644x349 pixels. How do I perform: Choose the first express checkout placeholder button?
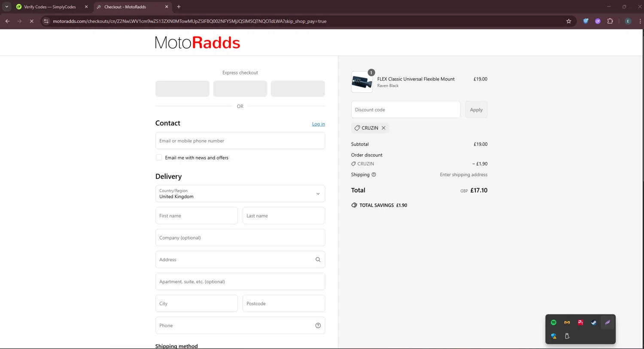pyautogui.click(x=182, y=89)
